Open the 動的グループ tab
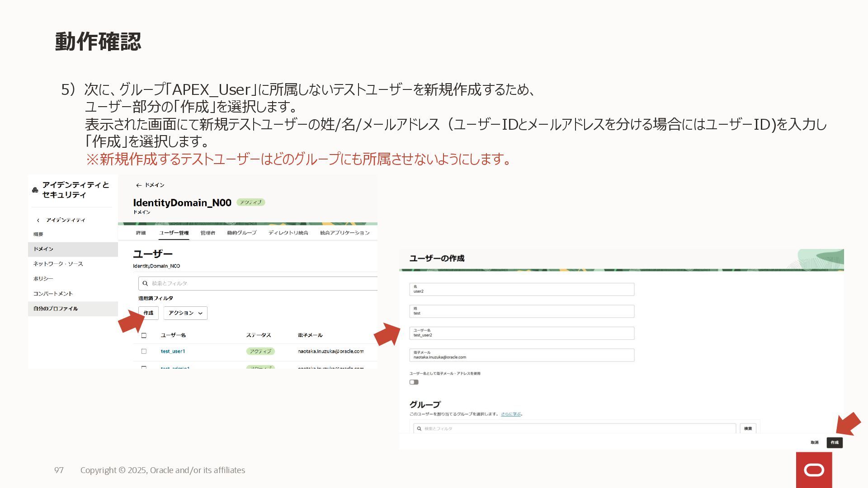Screen dimensions: 868x488 tap(241, 233)
